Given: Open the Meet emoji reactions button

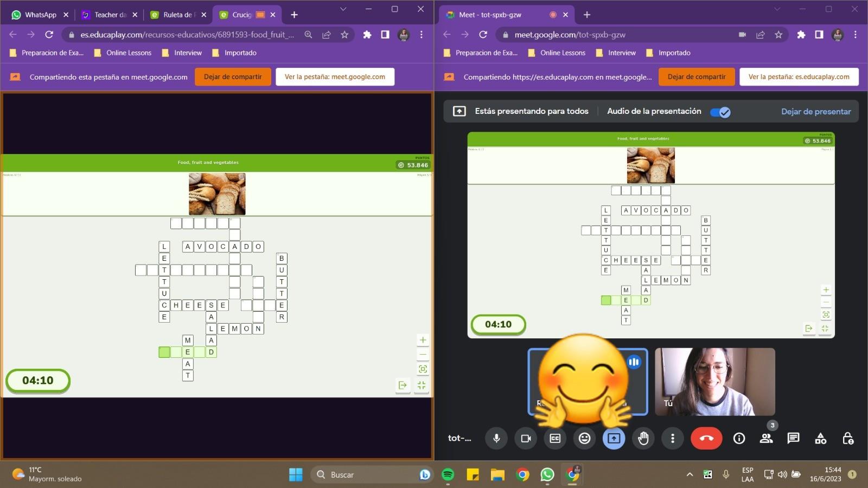Looking at the screenshot, I should tap(584, 438).
